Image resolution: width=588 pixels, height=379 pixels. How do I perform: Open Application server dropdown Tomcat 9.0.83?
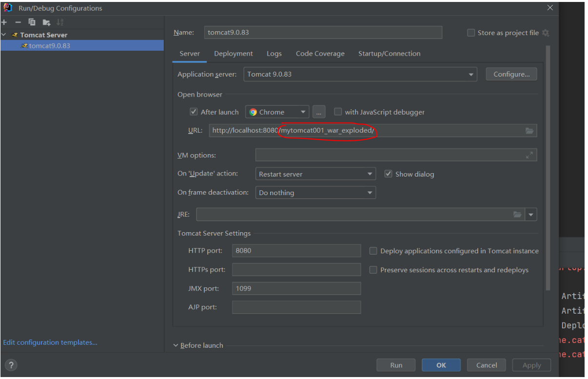tap(360, 74)
